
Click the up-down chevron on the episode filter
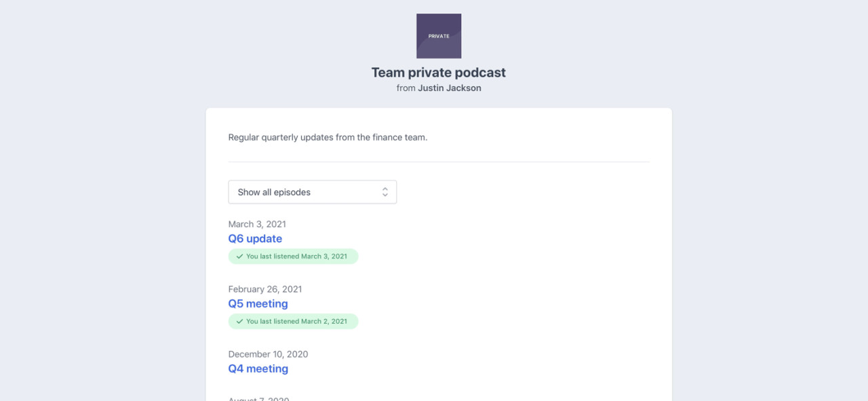pos(385,191)
